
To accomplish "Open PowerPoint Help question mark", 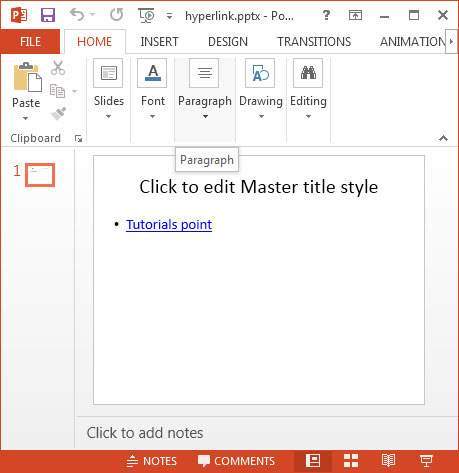I will (326, 15).
